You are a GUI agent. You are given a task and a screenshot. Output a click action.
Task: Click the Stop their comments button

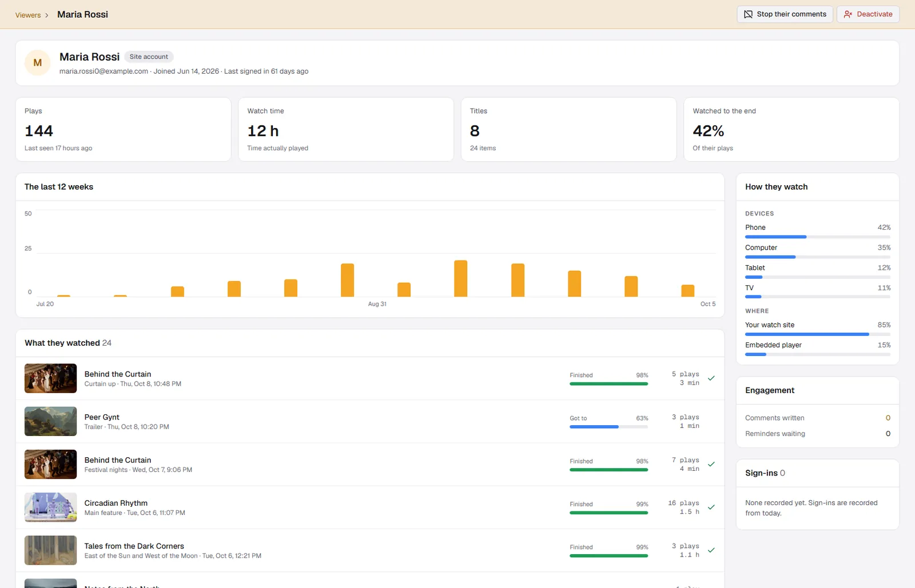pos(785,14)
